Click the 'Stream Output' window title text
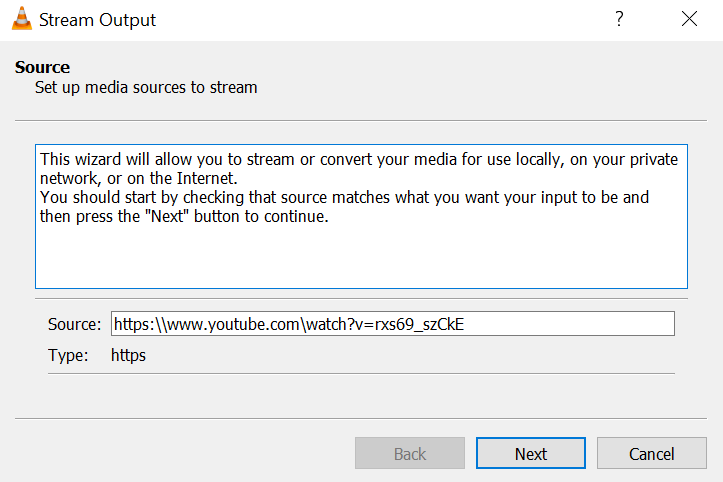 point(98,19)
